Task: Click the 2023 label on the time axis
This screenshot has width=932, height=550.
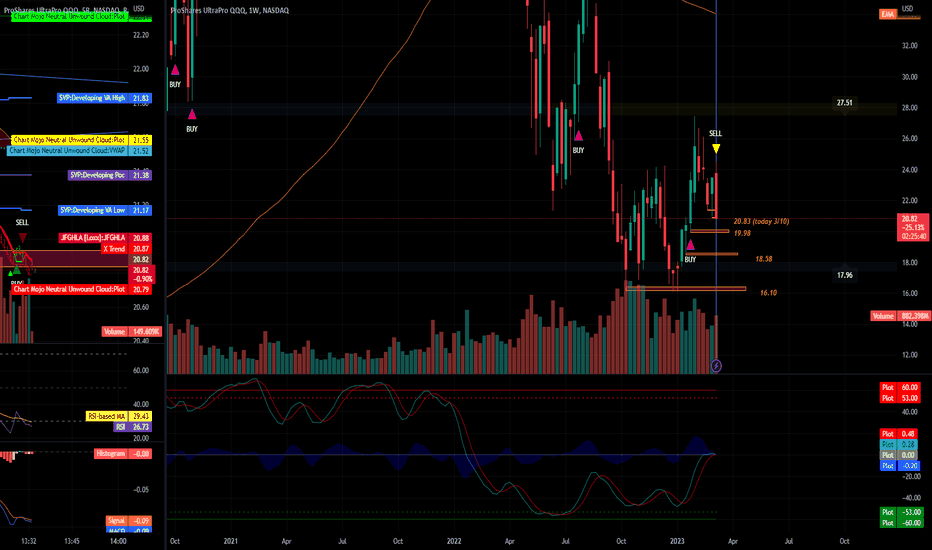Action: click(677, 541)
